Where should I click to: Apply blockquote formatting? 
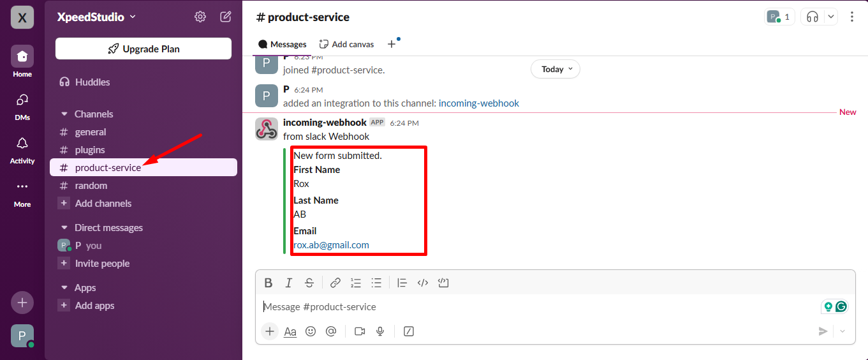pos(402,283)
